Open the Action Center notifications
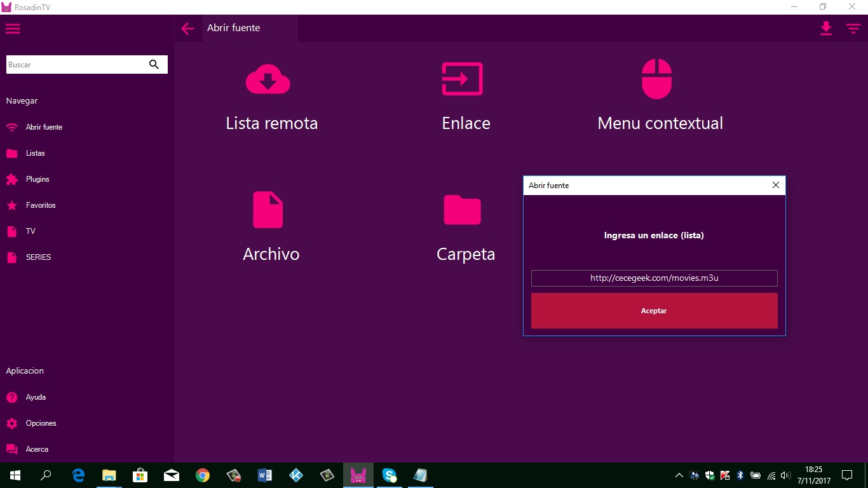 click(x=847, y=475)
